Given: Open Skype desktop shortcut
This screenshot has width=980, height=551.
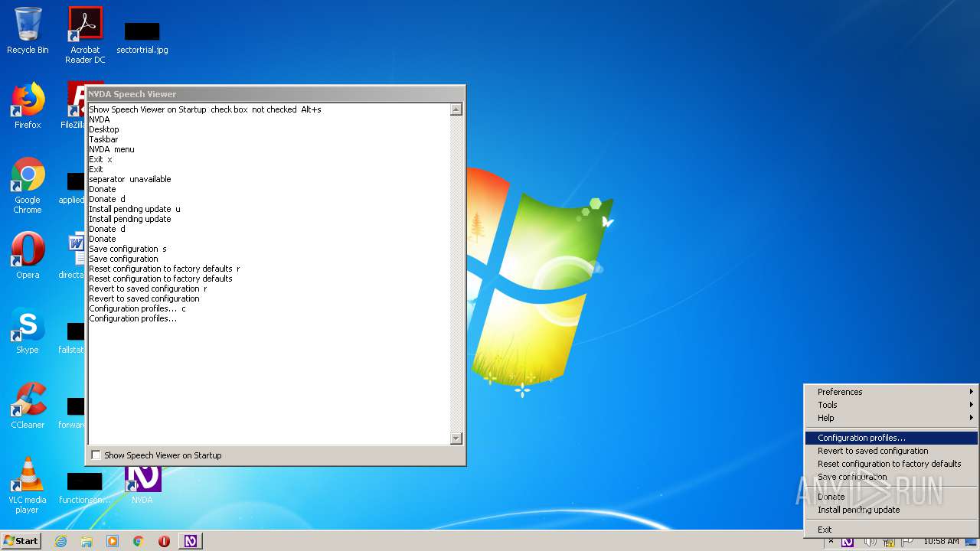Looking at the screenshot, I should coord(28,331).
